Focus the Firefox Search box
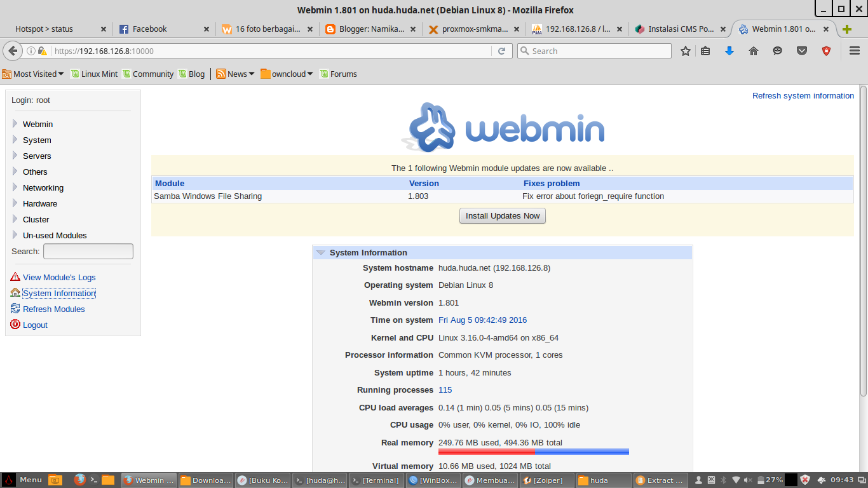 tap(594, 51)
